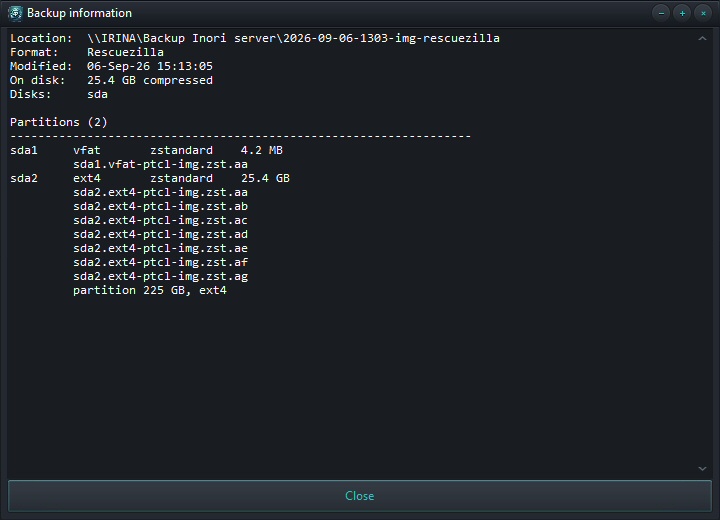Maximize the Backup information window
The height and width of the screenshot is (520, 720).
click(682, 13)
